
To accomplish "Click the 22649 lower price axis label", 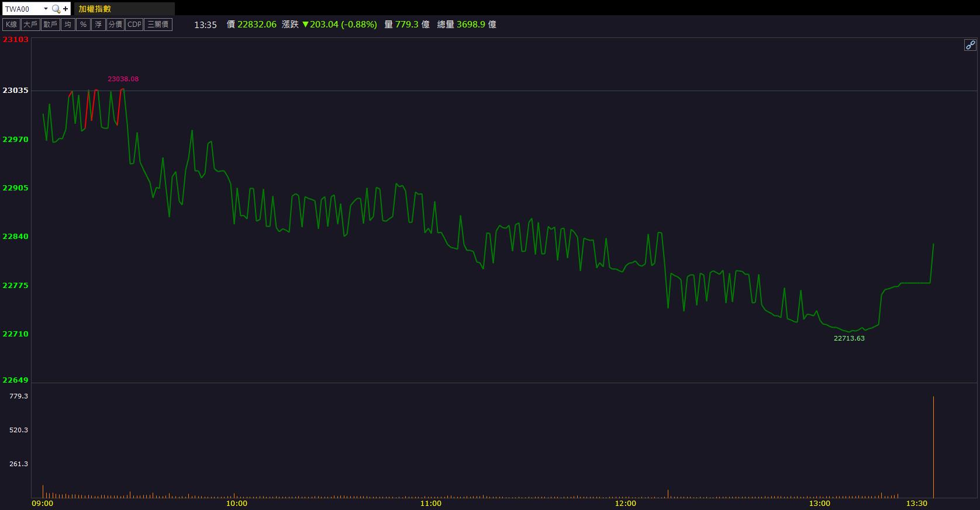I will point(16,380).
